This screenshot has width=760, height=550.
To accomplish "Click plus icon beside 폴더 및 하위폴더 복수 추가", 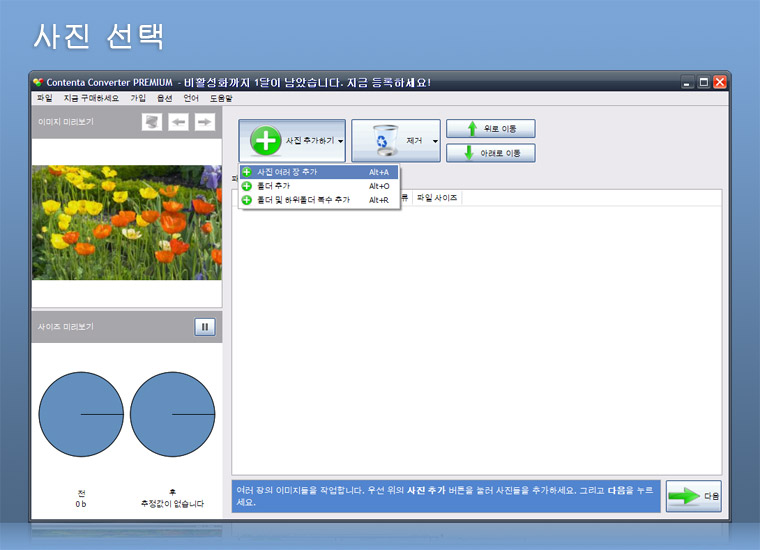I will coord(247,200).
